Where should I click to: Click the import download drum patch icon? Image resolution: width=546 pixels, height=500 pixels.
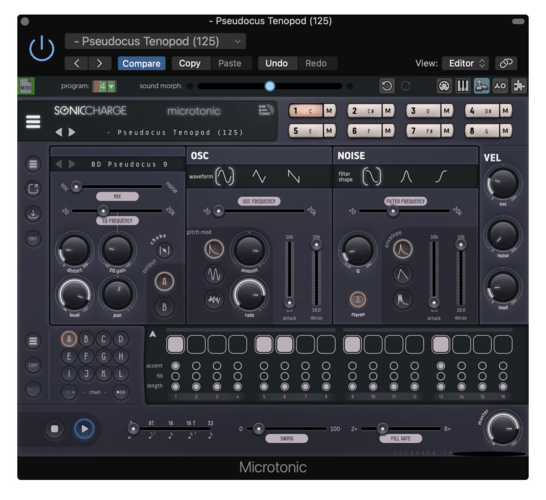[33, 214]
